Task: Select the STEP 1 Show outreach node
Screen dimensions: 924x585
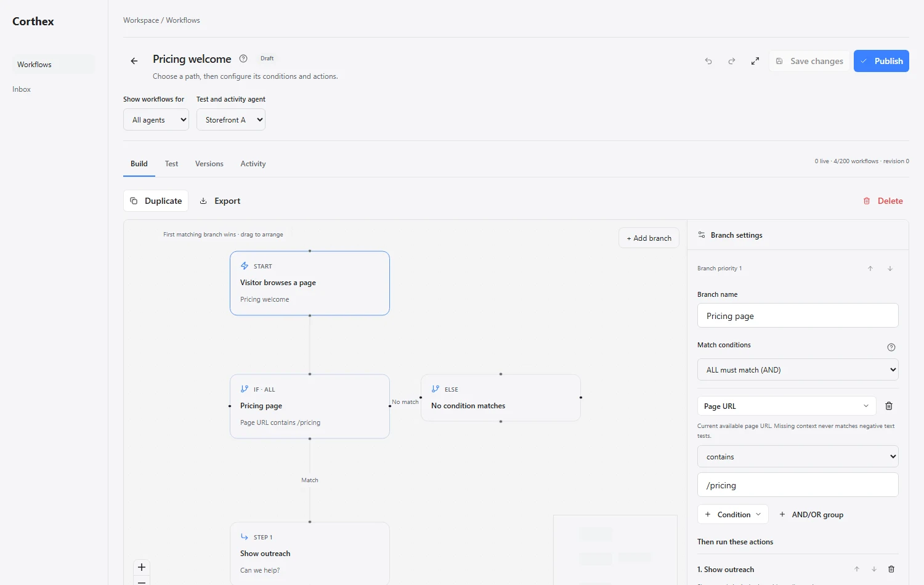Action: [310, 553]
